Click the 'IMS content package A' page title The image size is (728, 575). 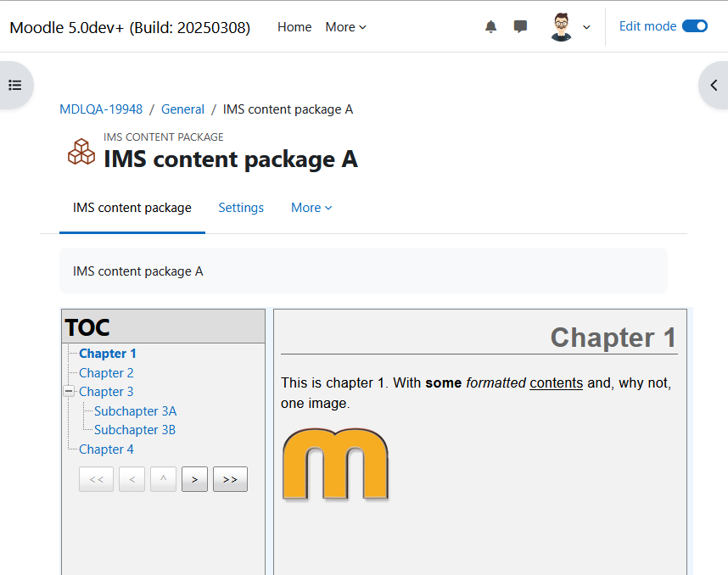[x=231, y=159]
